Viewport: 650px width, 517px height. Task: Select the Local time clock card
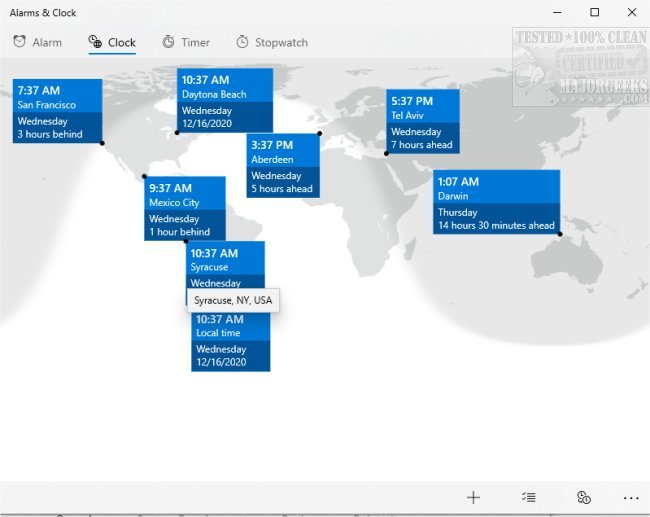point(230,342)
